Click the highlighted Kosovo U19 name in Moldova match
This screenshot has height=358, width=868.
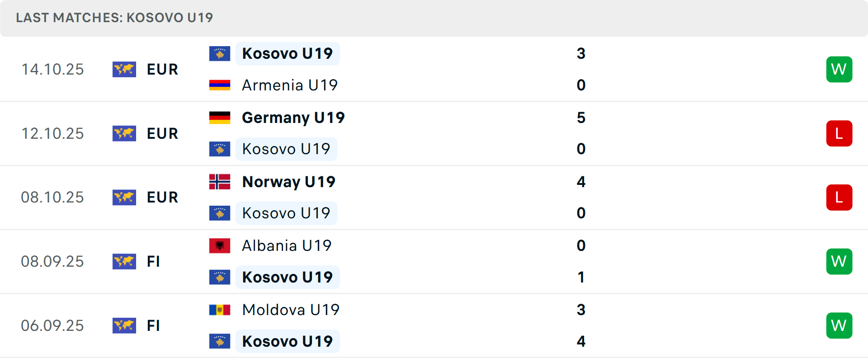point(288,341)
